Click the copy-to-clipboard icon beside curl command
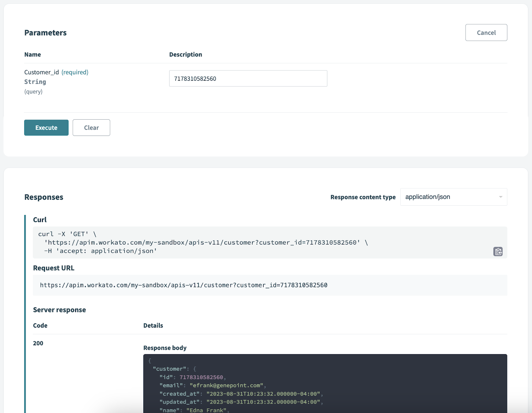Screen dimensions: 532x413 coord(498,252)
